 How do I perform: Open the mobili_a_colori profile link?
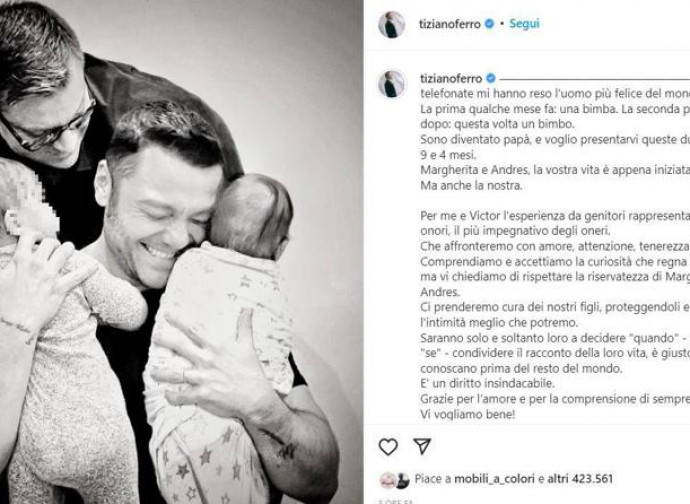click(494, 479)
